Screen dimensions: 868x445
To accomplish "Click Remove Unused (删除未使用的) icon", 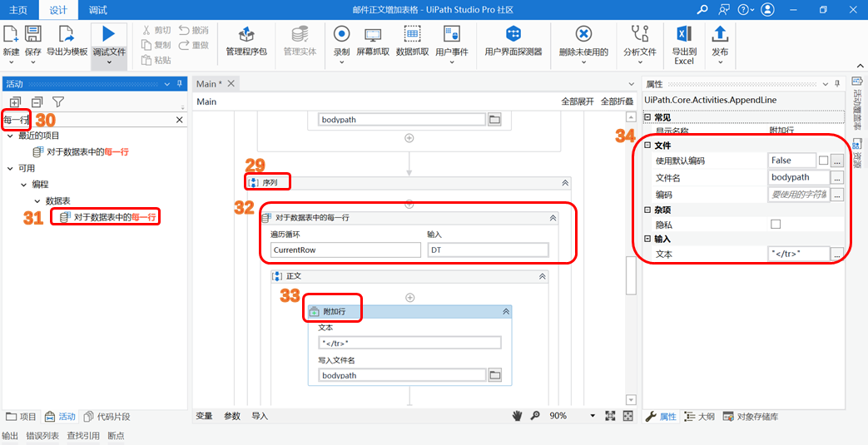I will click(583, 34).
